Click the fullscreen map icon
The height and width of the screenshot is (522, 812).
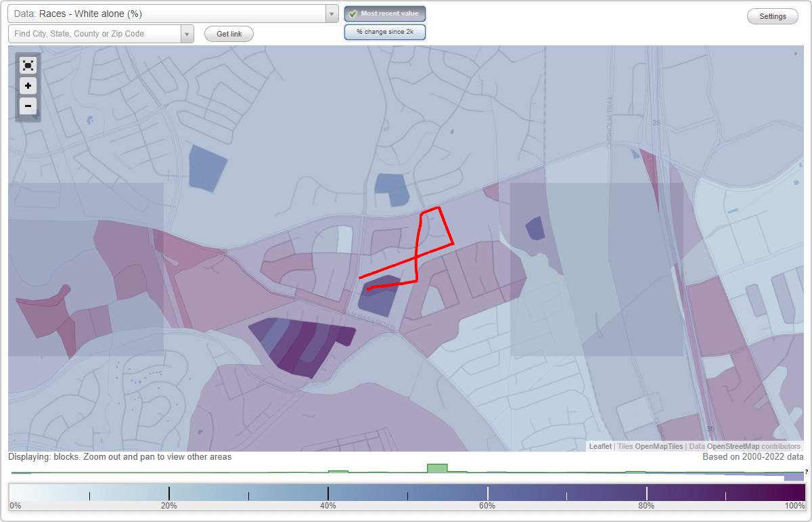click(x=28, y=66)
